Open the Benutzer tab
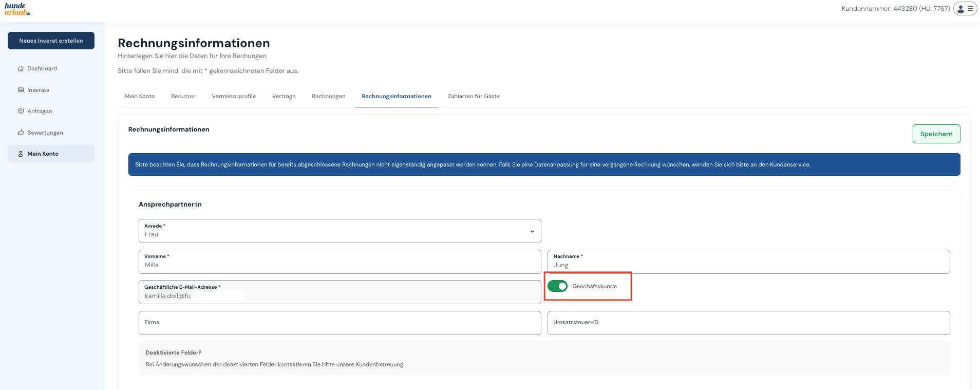This screenshot has height=390, width=980. 183,96
